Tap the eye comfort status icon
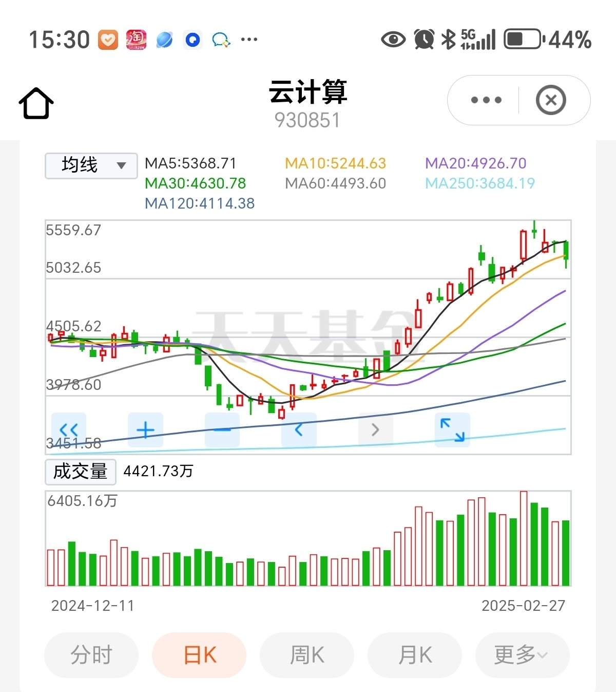Screen dimensions: 616x692 (393, 39)
